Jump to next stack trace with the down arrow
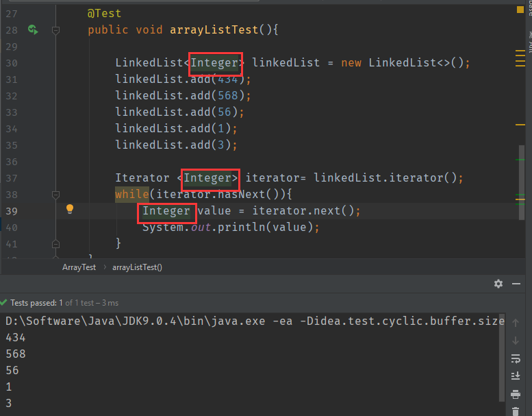Viewport: 532px width, 416px height. pyautogui.click(x=516, y=341)
